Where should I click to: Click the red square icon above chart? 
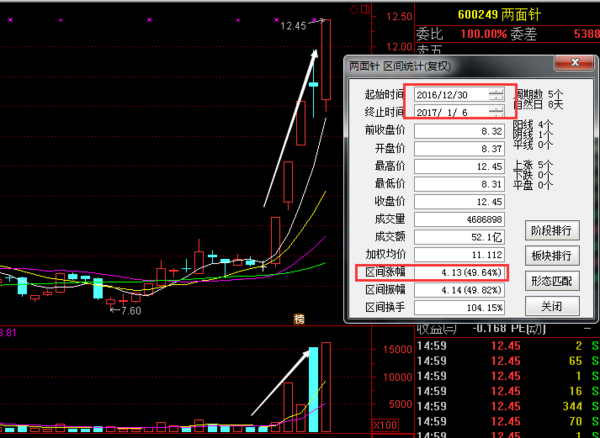point(367,10)
